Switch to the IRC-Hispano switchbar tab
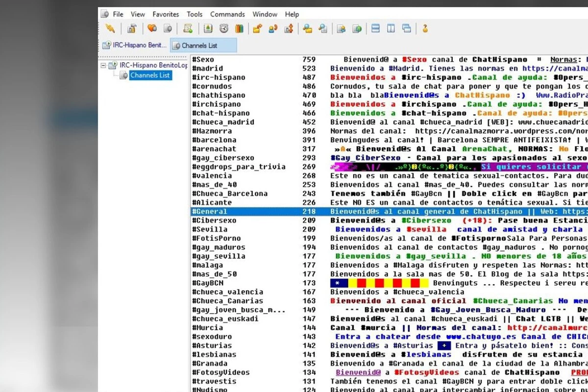The width and height of the screenshot is (588, 392). [x=134, y=45]
